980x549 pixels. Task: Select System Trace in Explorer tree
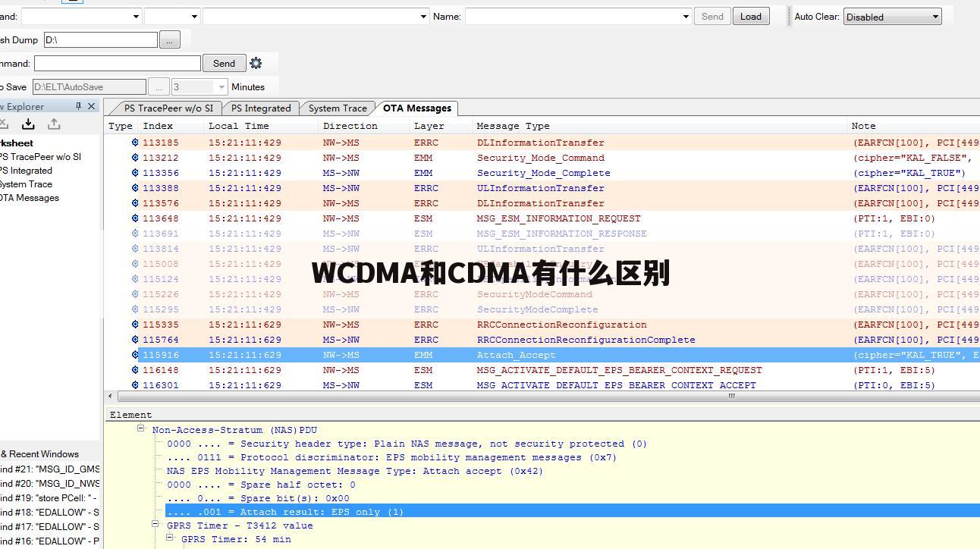(26, 184)
